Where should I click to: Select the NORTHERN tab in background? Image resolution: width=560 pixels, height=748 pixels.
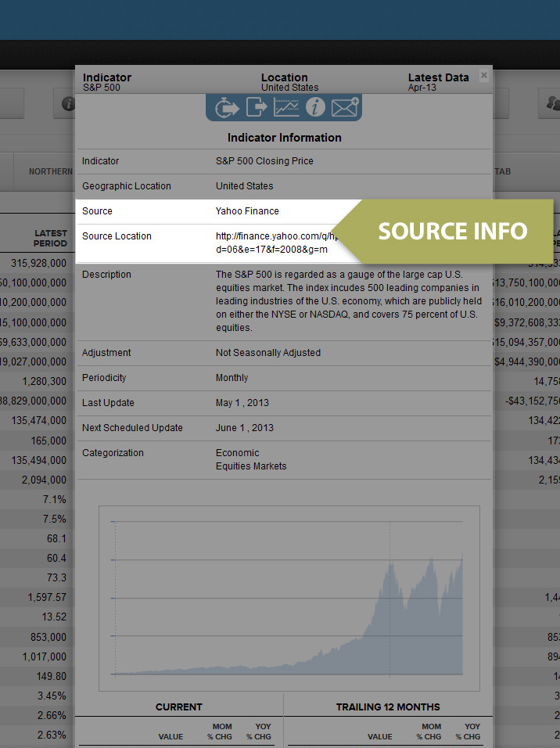click(x=51, y=171)
